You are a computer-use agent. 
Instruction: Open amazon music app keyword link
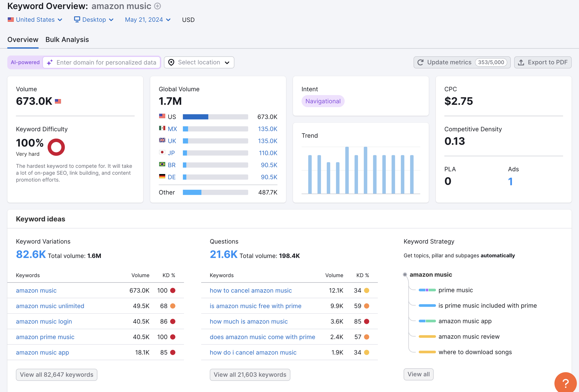42,352
